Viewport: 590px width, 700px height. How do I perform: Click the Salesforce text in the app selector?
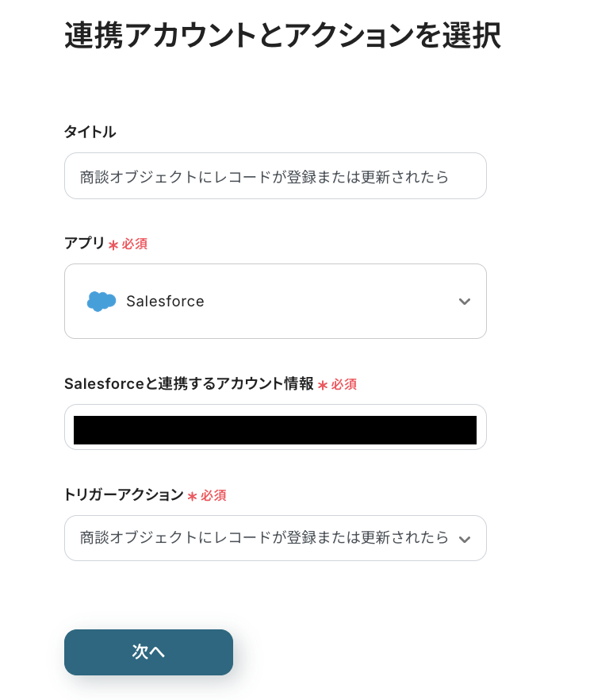165,302
